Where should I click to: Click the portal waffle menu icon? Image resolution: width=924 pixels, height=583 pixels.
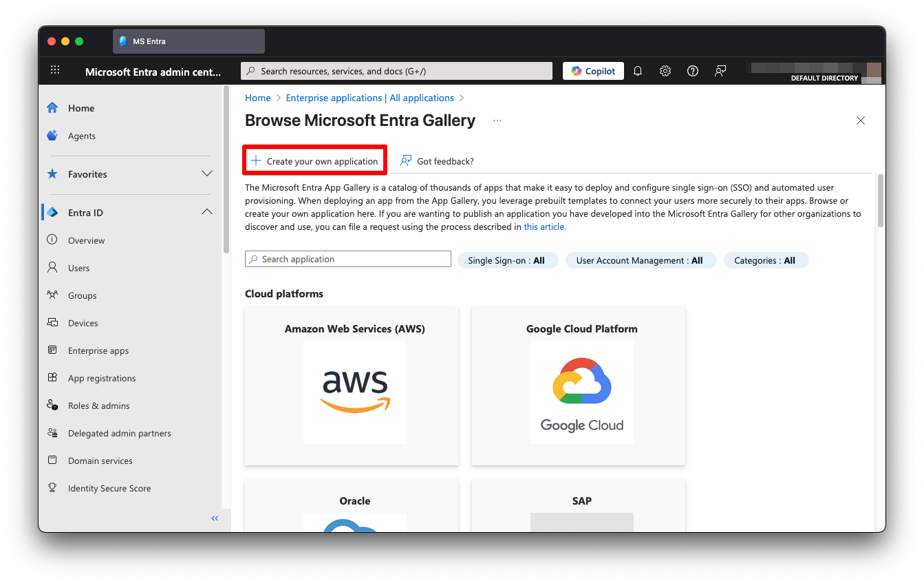pyautogui.click(x=55, y=70)
